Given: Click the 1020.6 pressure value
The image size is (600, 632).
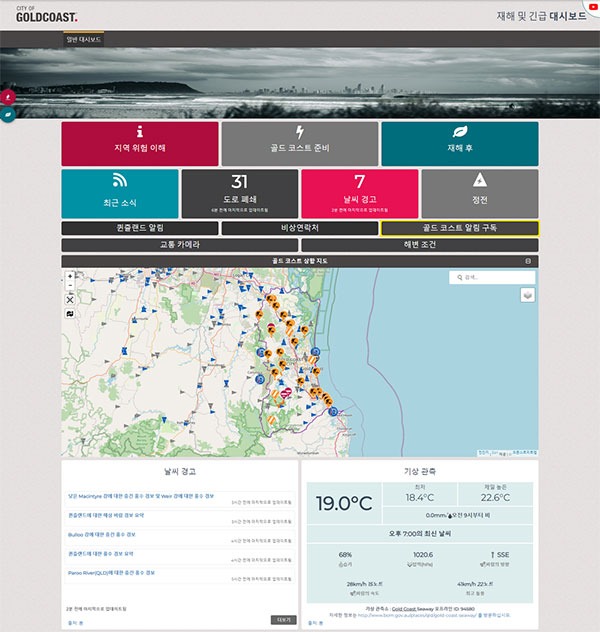Looking at the screenshot, I should pyautogui.click(x=423, y=555).
